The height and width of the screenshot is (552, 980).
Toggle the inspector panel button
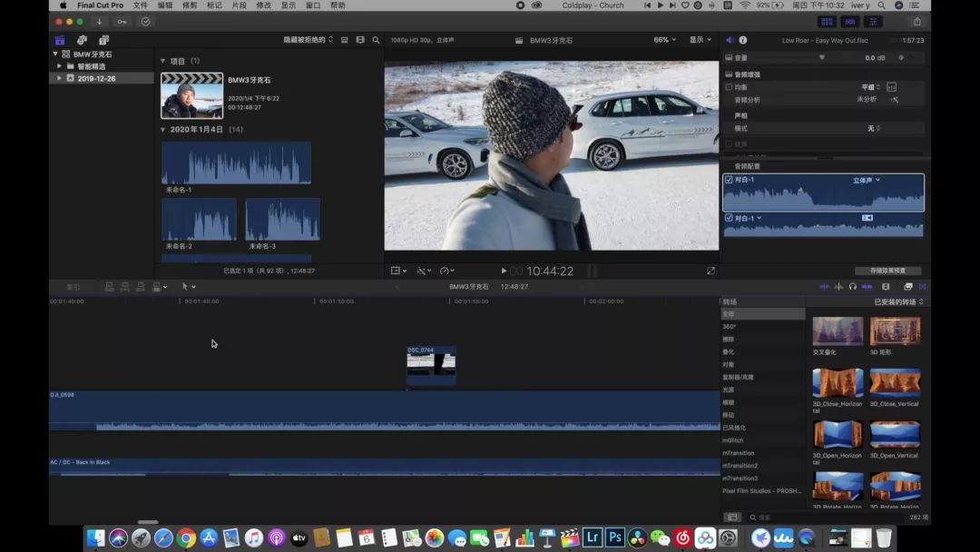pyautogui.click(x=874, y=21)
